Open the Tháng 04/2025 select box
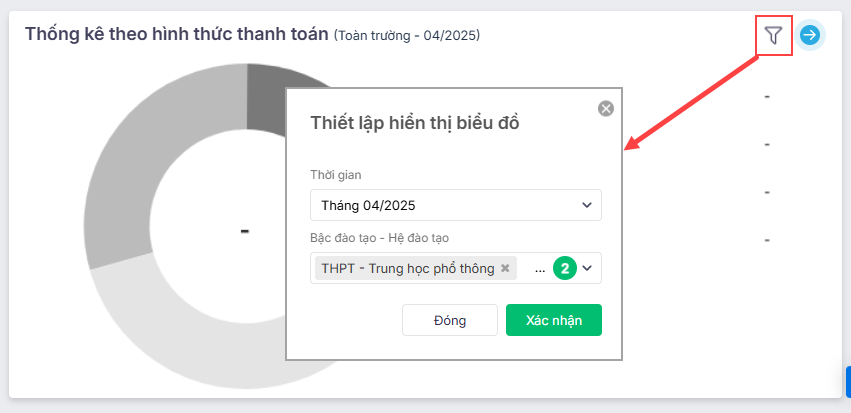Image resolution: width=851 pixels, height=413 pixels. (456, 205)
